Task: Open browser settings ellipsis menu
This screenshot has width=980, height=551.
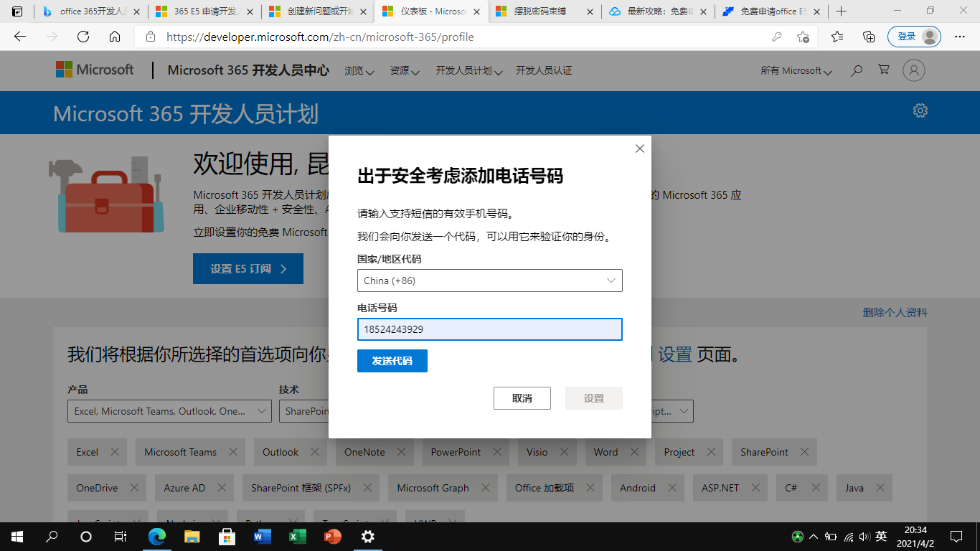Action: pyautogui.click(x=960, y=37)
